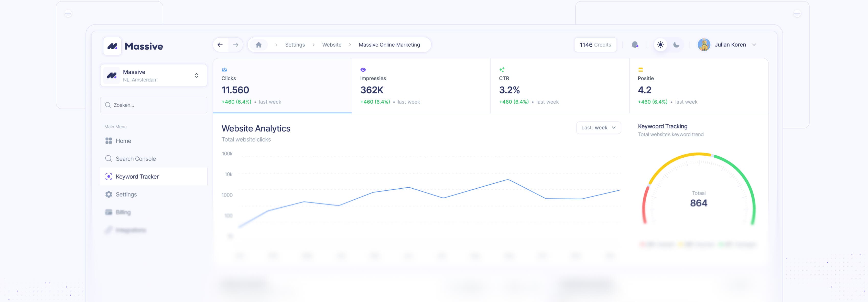Click the clicks line chart
This screenshot has width=868, height=302.
[x=429, y=203]
